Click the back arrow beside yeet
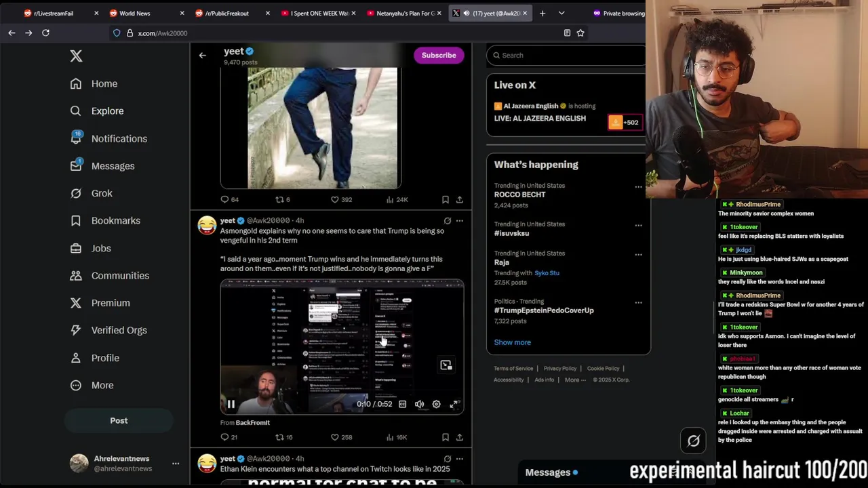The width and height of the screenshot is (868, 488). click(x=202, y=56)
